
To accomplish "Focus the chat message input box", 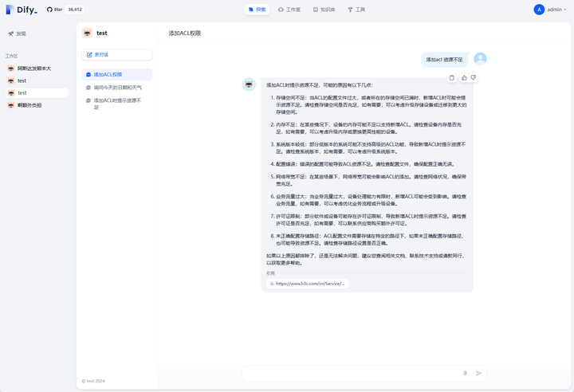I will tap(352, 373).
